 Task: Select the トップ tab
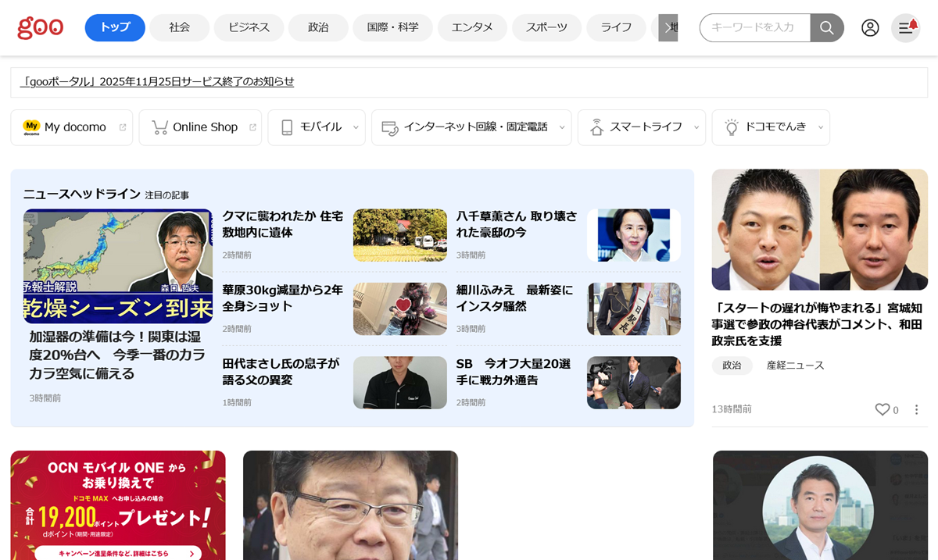(115, 27)
